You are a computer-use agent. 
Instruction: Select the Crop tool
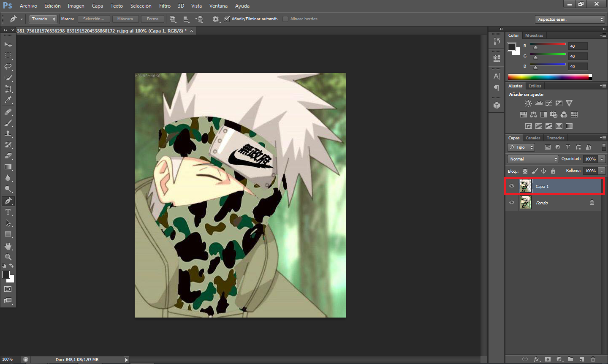point(8,89)
